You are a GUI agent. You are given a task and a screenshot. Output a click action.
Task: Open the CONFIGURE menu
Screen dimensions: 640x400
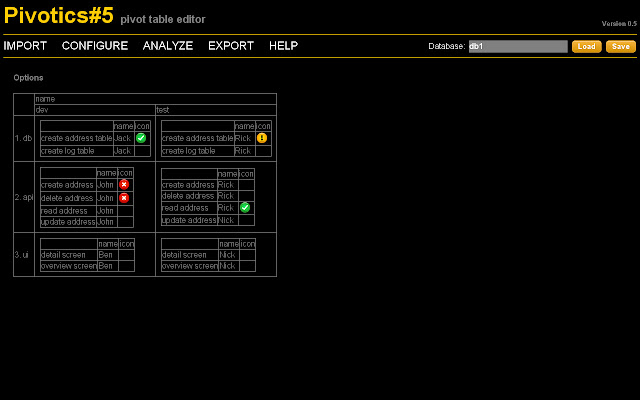tap(95, 46)
